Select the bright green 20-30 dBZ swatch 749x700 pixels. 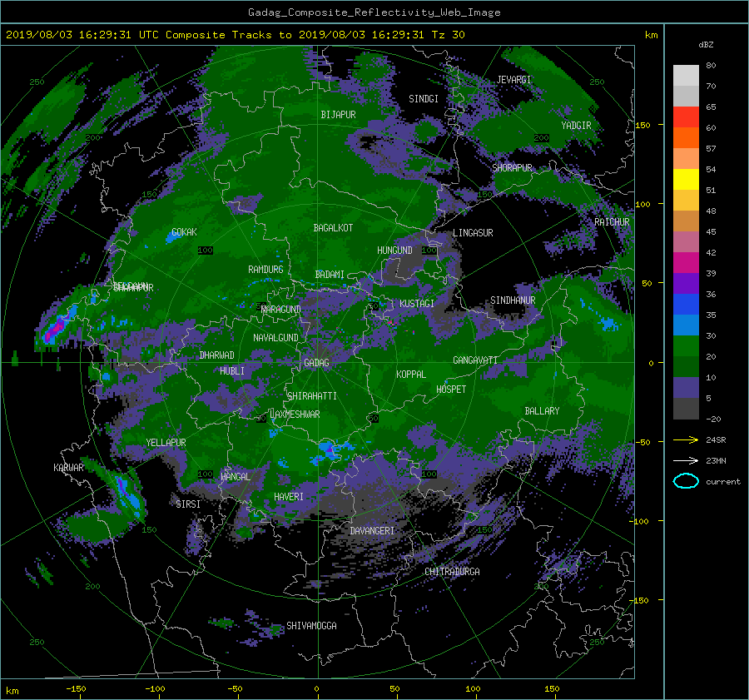click(686, 346)
